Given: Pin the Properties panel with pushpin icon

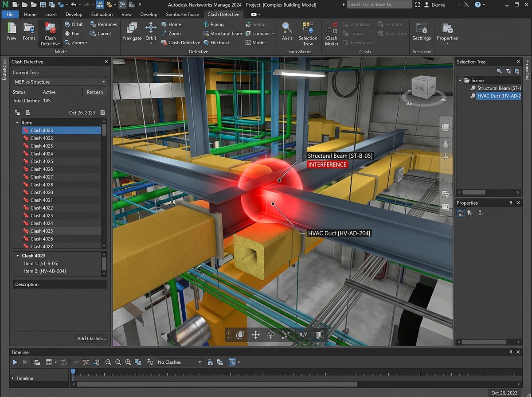Looking at the screenshot, I should click(511, 202).
